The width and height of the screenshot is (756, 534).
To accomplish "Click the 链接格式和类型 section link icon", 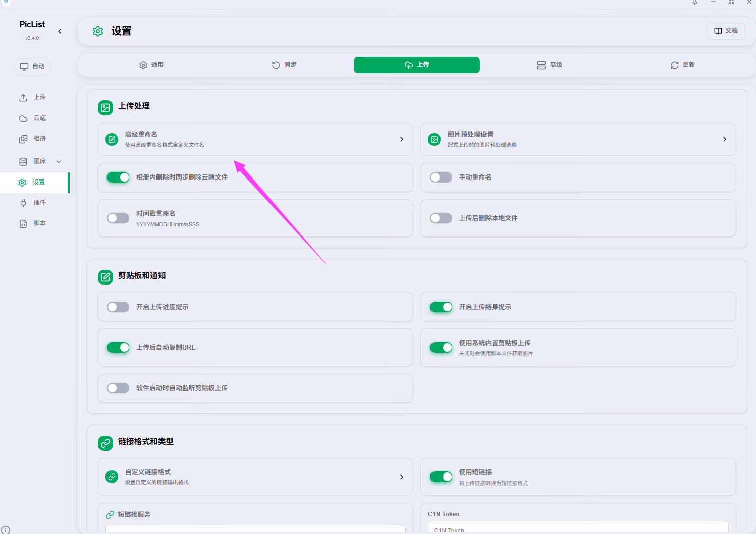I will tap(105, 443).
